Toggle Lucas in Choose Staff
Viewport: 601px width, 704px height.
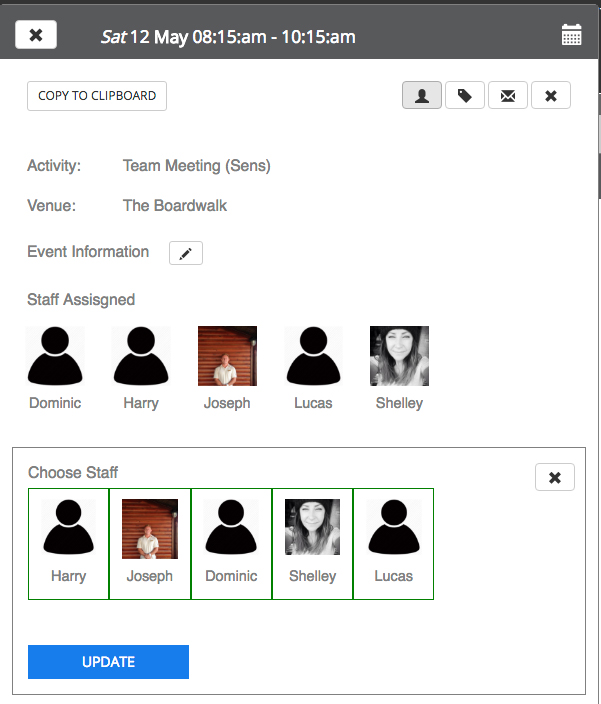393,543
